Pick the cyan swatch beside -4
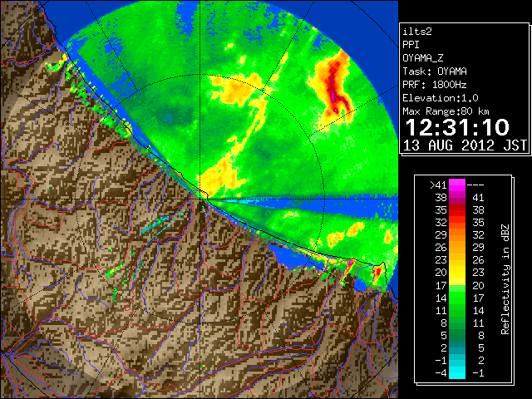The width and height of the screenshot is (532, 399). pos(457,373)
